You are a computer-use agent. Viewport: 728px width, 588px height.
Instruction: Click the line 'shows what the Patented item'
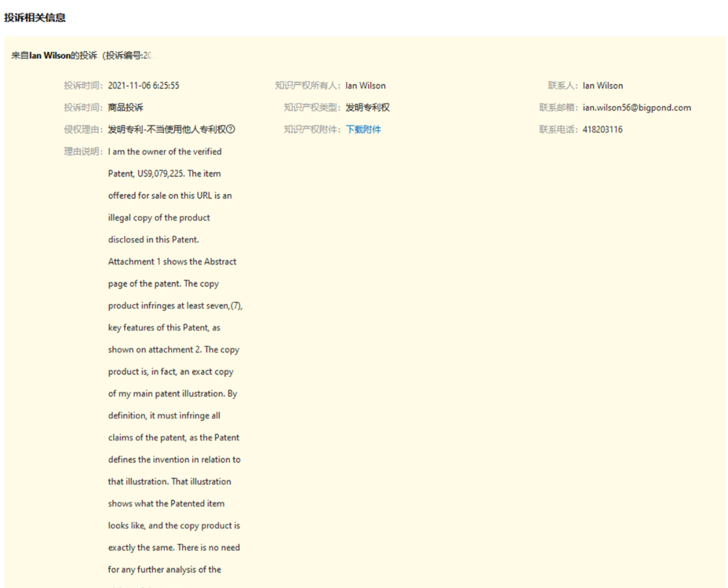click(166, 504)
